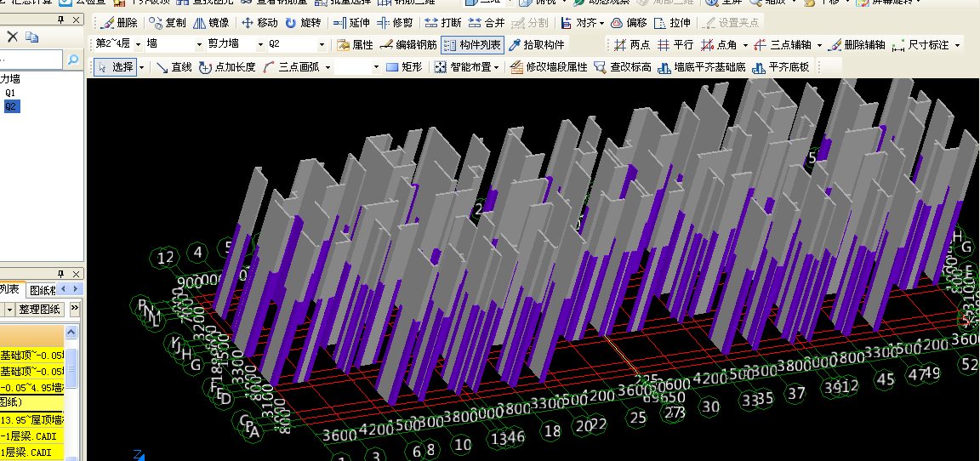980x461 pixels.
Task: Select the 矩形 (rectangle) tool
Action: tap(404, 67)
